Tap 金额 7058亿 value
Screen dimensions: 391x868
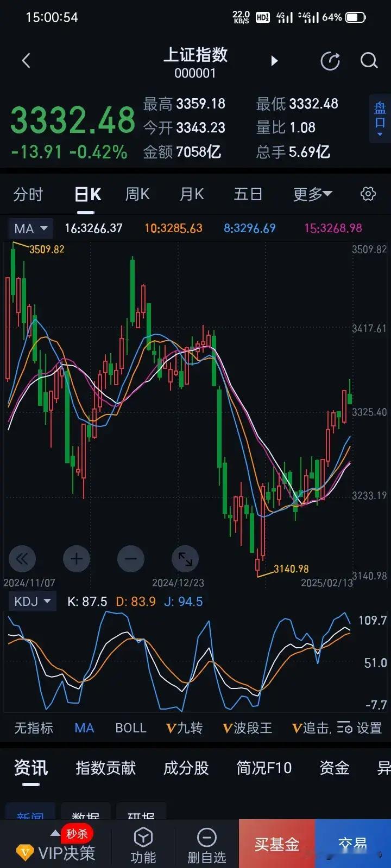[182, 152]
